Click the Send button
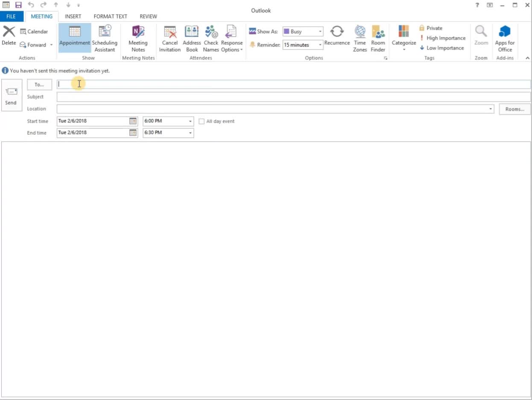Screen dimensions: 532x400 (11, 96)
